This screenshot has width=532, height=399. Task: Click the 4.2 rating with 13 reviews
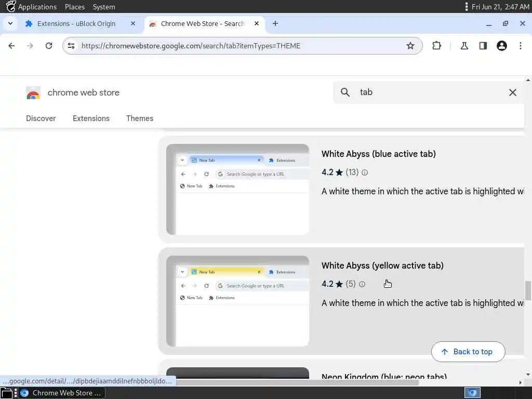(340, 172)
